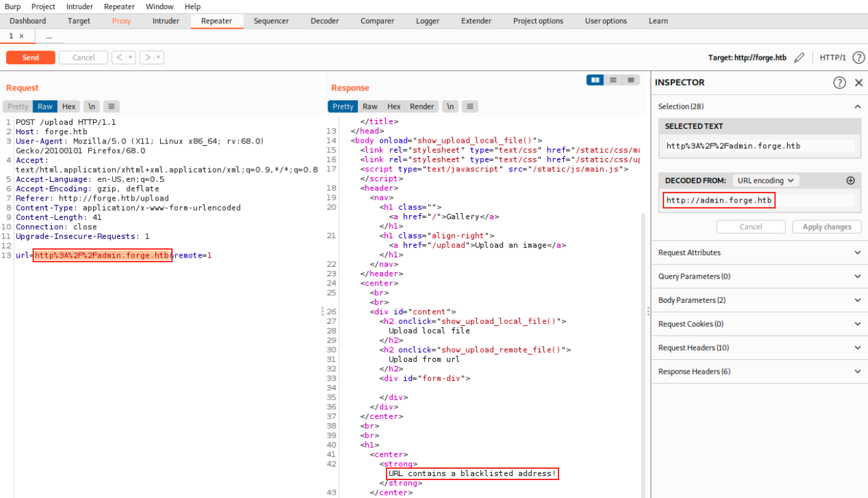The image size is (868, 498).
Task: Switch to the Decoder tab
Action: pyautogui.click(x=325, y=21)
